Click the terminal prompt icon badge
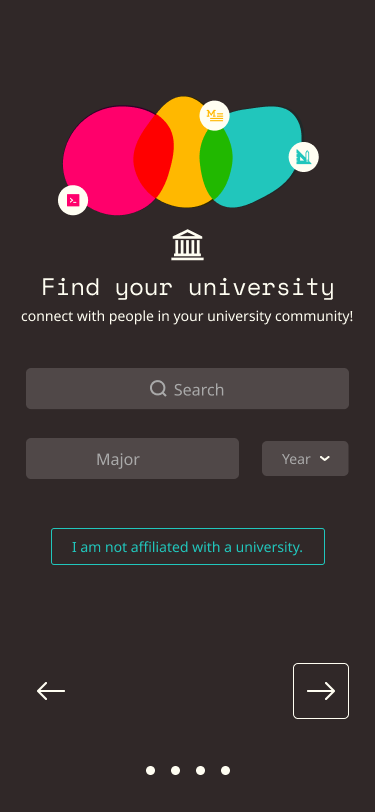This screenshot has width=375, height=812. [73, 200]
